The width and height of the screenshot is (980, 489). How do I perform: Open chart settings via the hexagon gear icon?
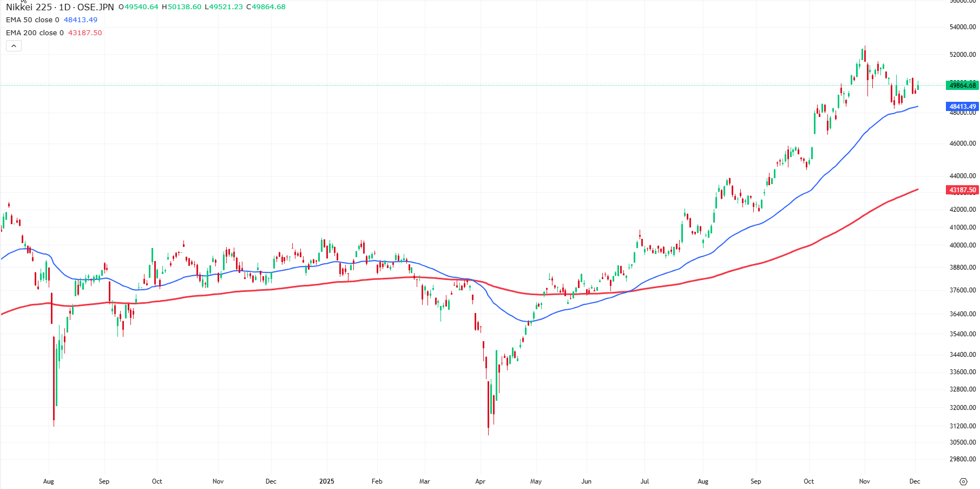pyautogui.click(x=963, y=481)
